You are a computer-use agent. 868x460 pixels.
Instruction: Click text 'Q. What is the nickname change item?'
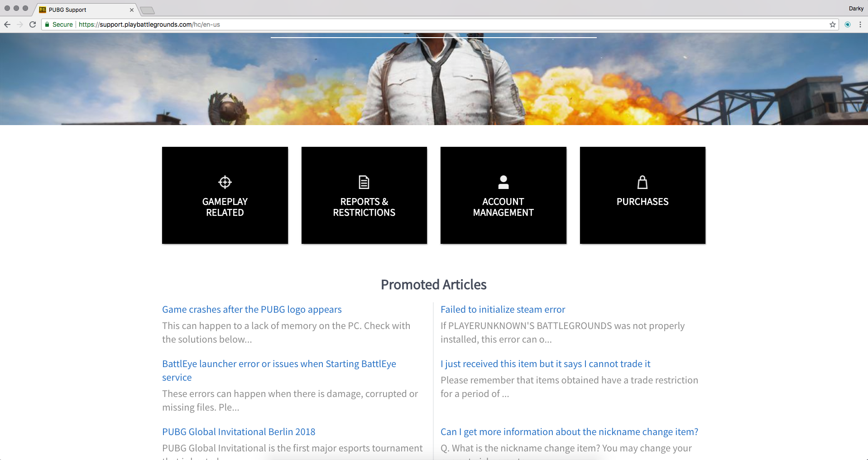click(x=520, y=448)
